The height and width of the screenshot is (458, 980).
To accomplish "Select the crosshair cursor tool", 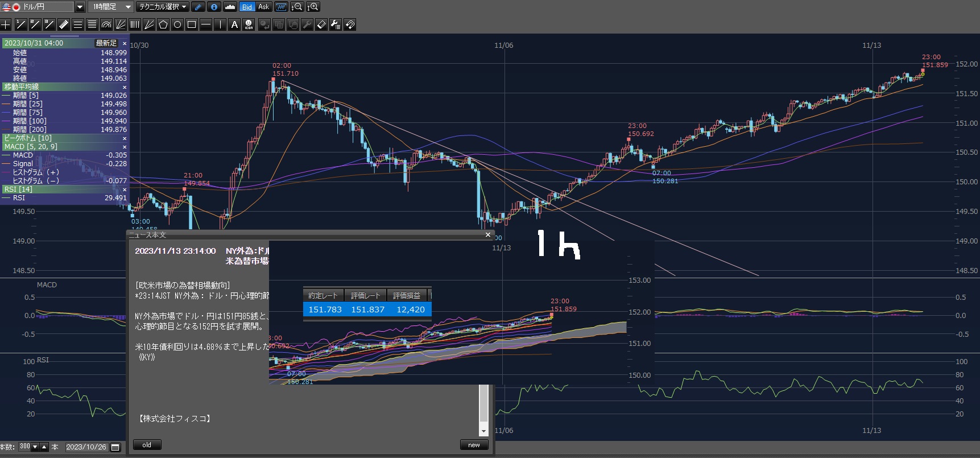I will (6, 24).
